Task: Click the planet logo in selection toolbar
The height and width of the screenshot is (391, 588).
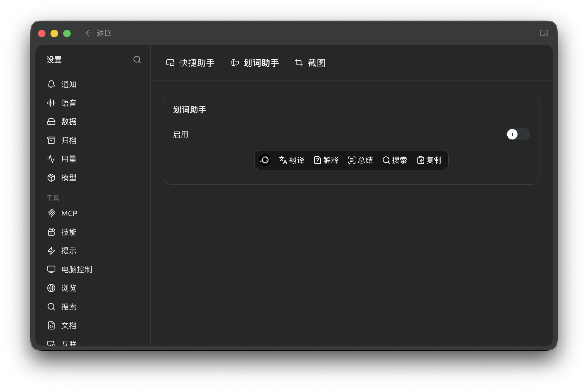Action: click(x=265, y=160)
